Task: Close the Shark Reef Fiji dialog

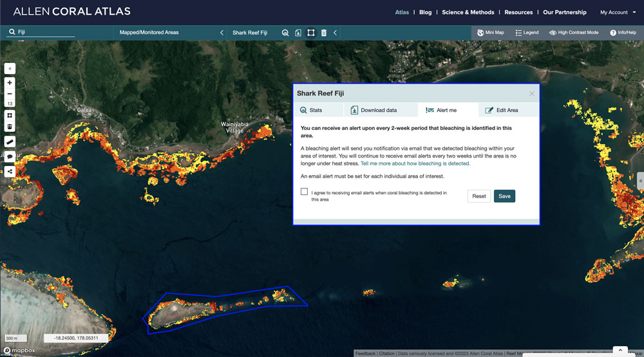Action: 532,93
